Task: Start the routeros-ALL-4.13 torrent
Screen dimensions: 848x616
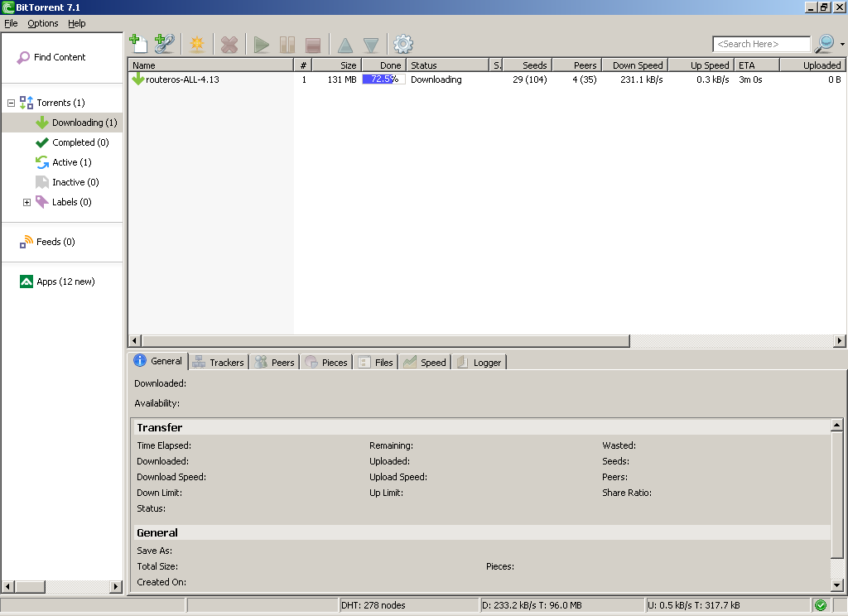Action: 261,44
